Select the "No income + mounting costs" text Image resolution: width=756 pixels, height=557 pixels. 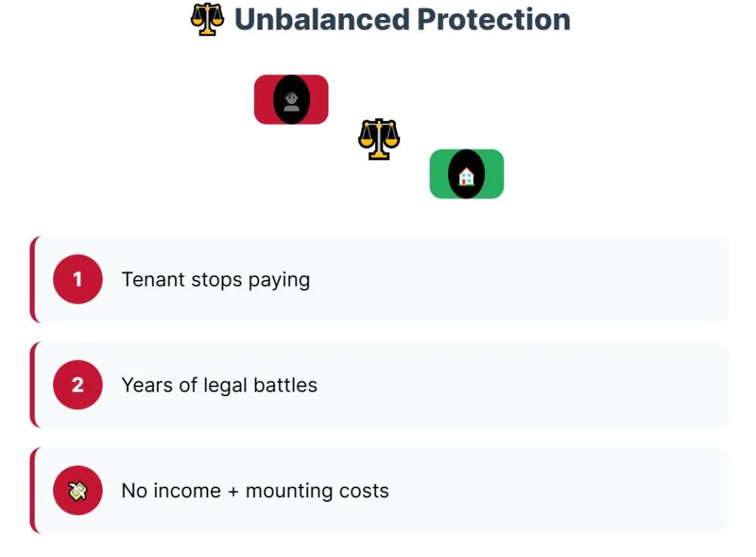click(x=255, y=491)
